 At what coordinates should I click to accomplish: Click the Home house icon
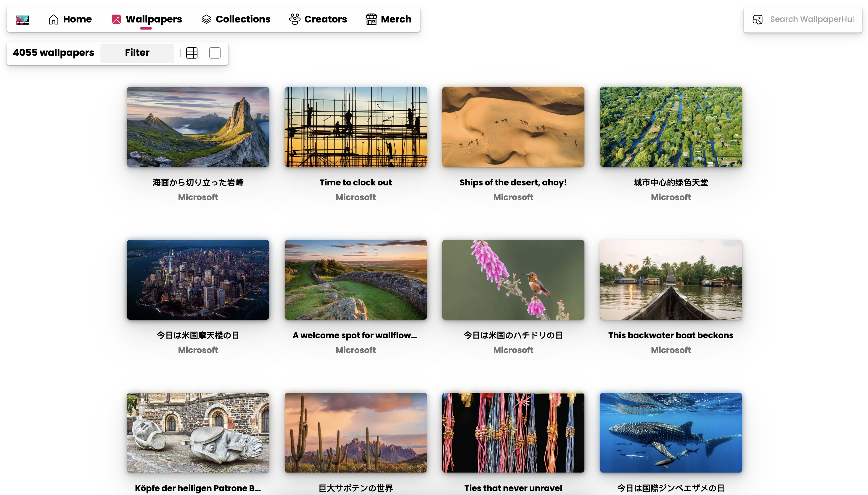53,20
